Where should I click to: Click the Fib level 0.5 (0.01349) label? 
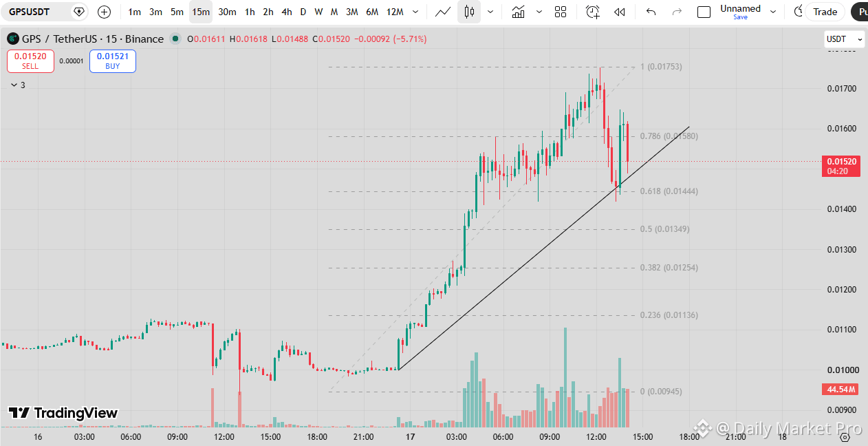(x=664, y=229)
